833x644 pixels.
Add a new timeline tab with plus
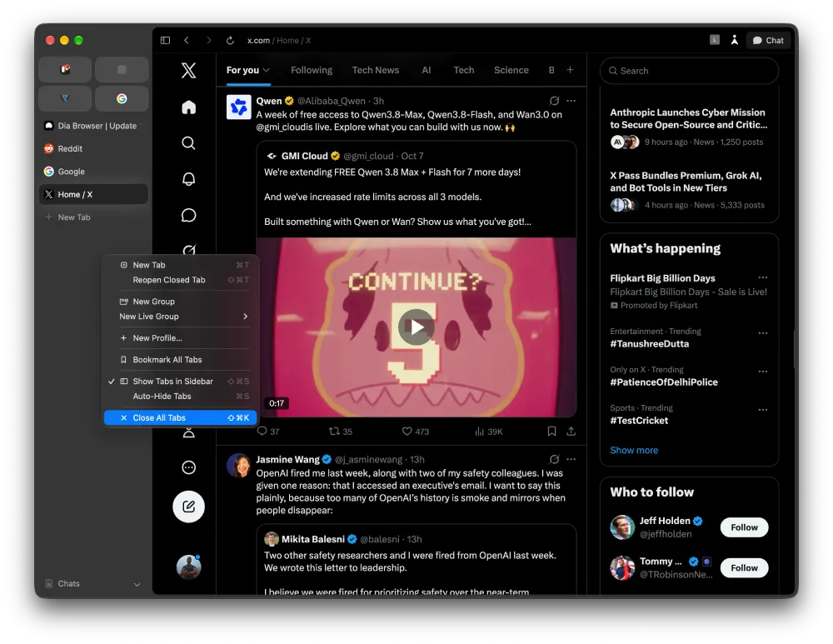tap(570, 70)
